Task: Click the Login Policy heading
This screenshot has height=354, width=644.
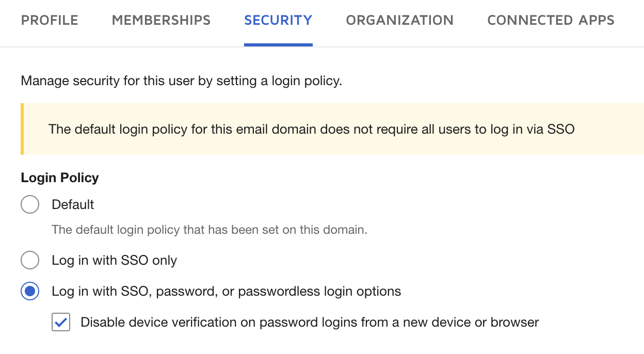Action: pos(59,178)
